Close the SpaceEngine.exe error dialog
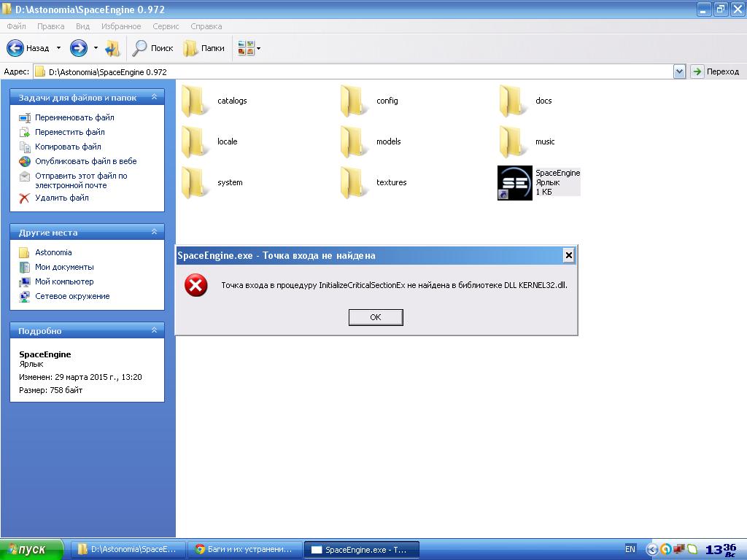 tap(568, 256)
